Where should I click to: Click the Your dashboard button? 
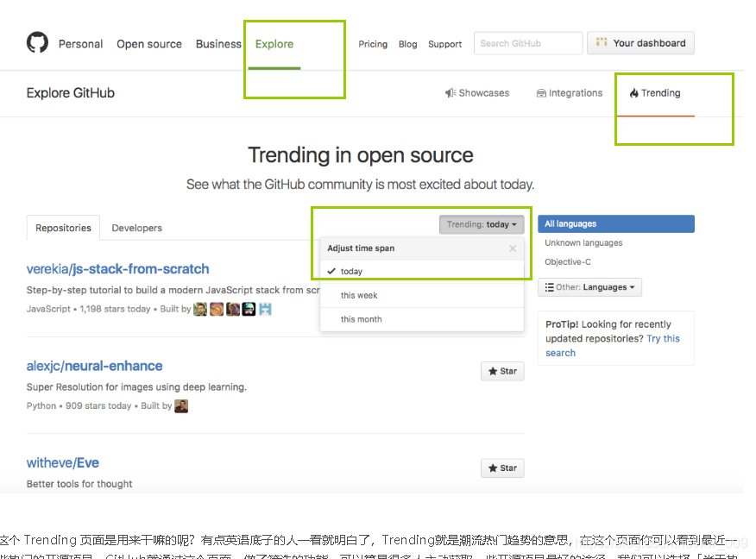640,43
